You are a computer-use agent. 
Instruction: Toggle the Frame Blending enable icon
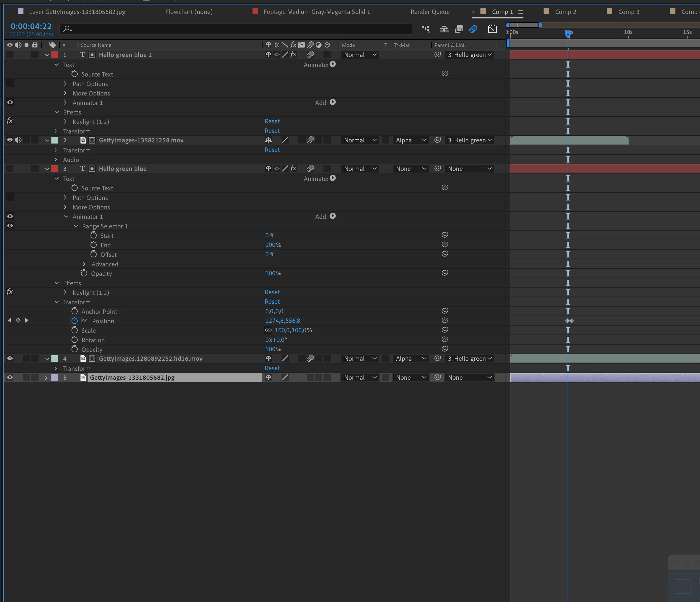(458, 29)
